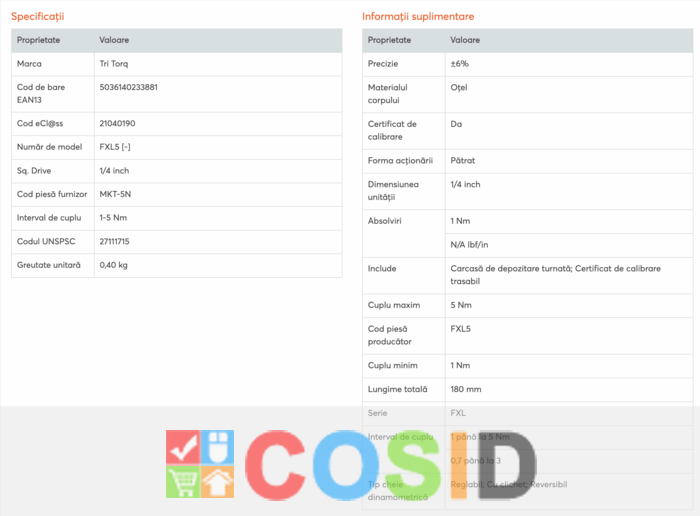The image size is (700, 516).
Task: Click the eCl@ss code value 21040190
Action: [118, 124]
